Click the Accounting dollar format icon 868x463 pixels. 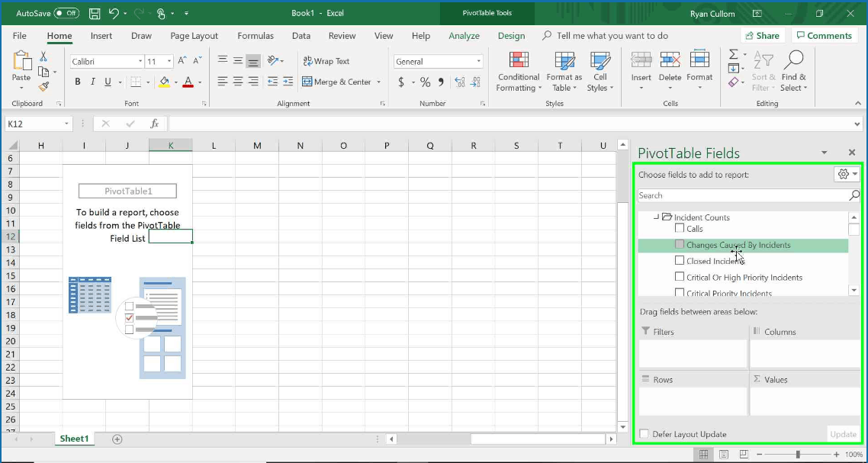(401, 82)
